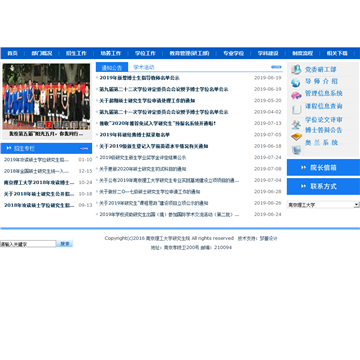360x360 pixels.
Task: Open the 南京理工大学 links dropdown
Action: pyautogui.click(x=323, y=205)
